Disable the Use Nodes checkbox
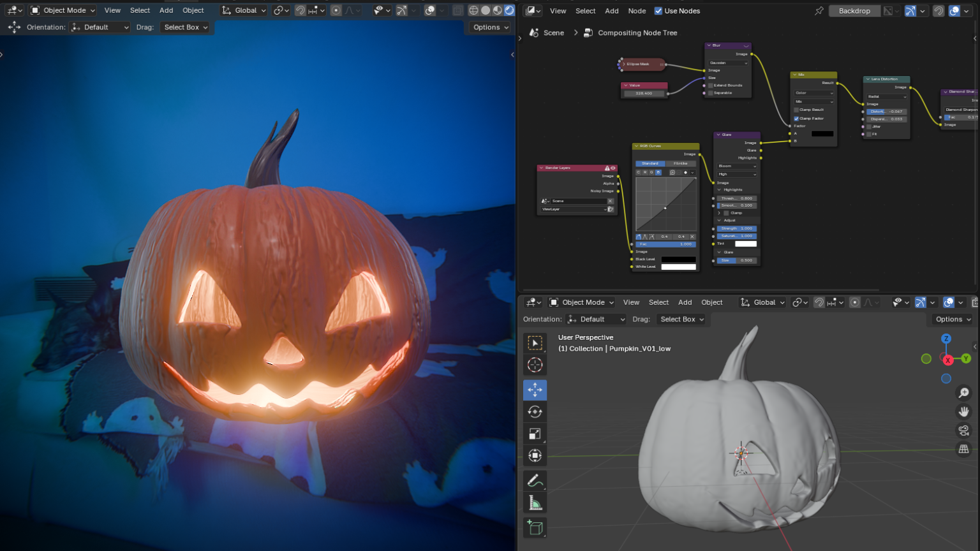 coord(659,10)
